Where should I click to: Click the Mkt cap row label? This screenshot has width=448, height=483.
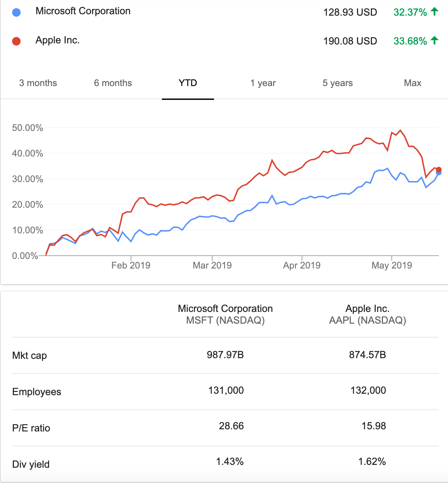[x=30, y=356]
